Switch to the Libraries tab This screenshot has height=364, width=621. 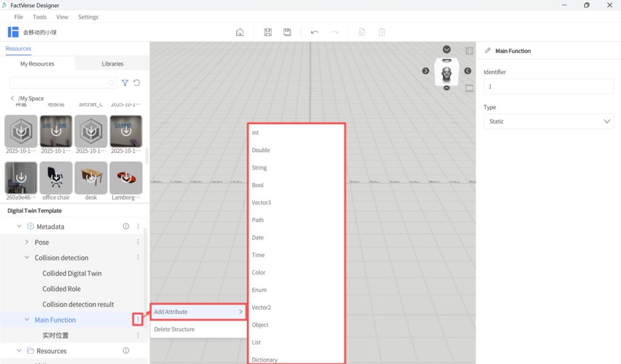pos(112,63)
